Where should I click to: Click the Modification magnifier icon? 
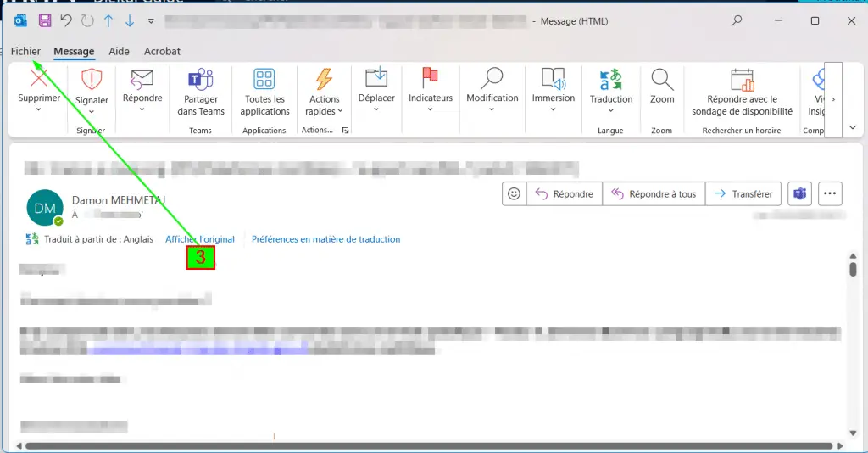pos(492,78)
